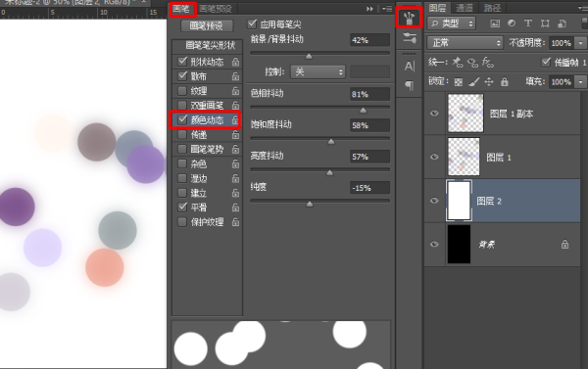The image size is (588, 369).
Task: Switch to 路径 tab
Action: (492, 8)
